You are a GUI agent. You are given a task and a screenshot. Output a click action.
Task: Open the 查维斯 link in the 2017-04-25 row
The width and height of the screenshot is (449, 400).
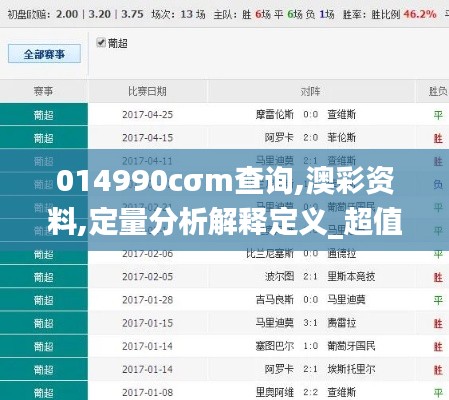click(x=341, y=114)
